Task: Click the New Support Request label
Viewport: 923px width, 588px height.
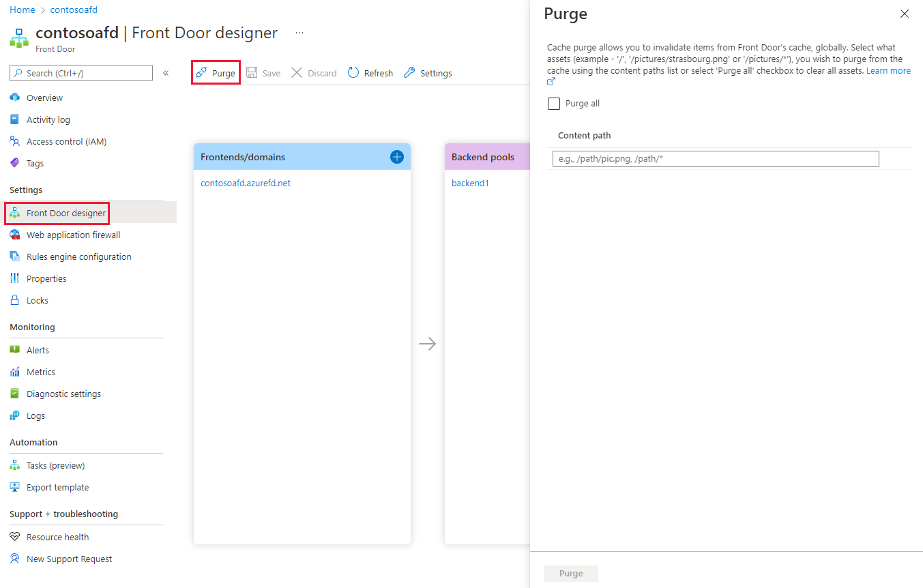Action: 70,559
